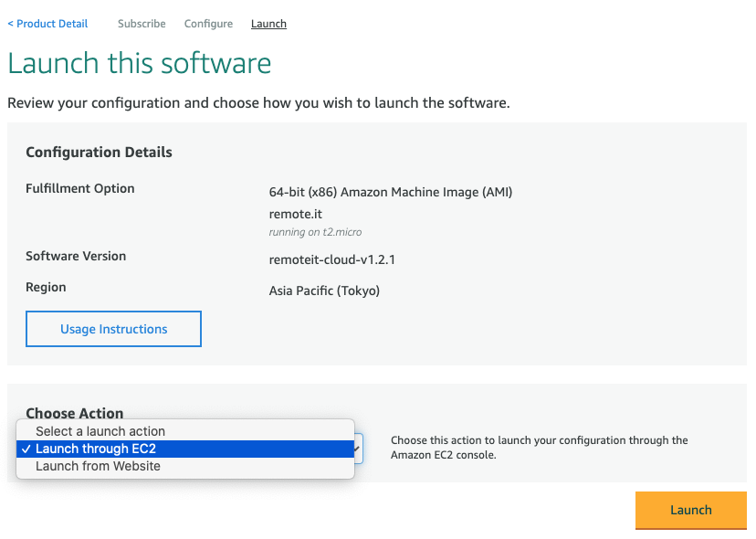Click 'running on t2.micro' text
756x539 pixels.
click(315, 232)
